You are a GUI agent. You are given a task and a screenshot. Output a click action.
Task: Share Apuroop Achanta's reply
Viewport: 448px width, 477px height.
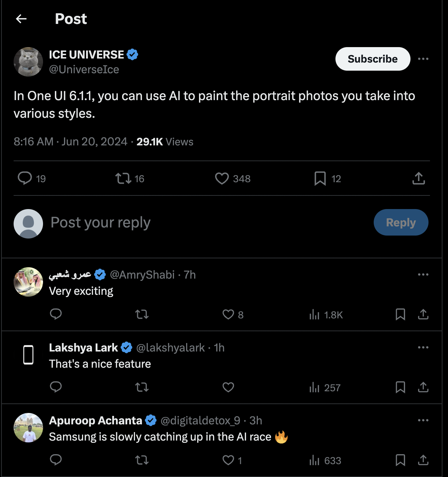pos(423,460)
